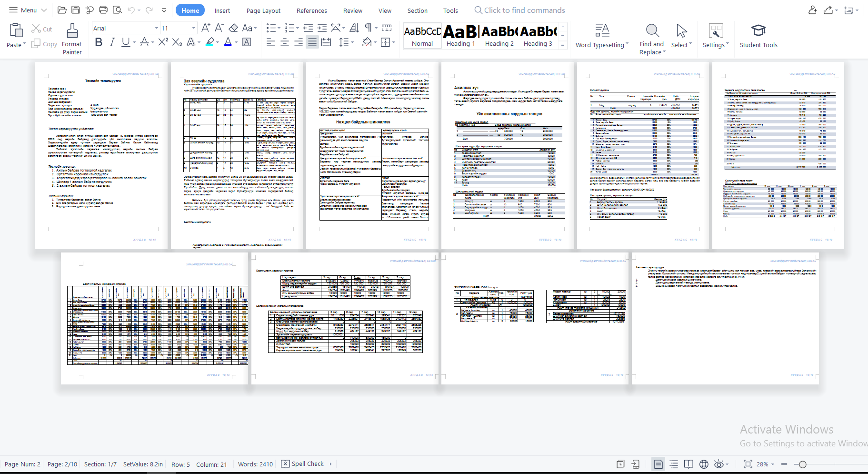Expand the styles gallery arrow
Image resolution: width=868 pixels, height=474 pixels.
click(x=563, y=45)
